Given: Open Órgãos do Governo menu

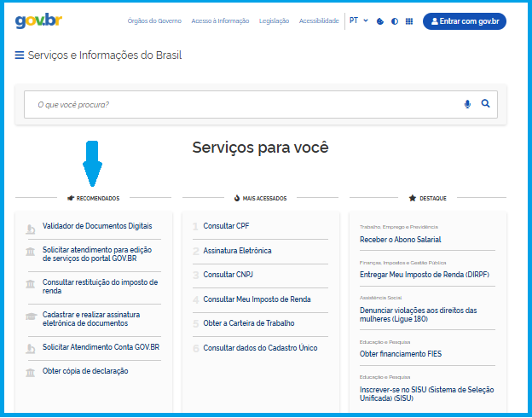Looking at the screenshot, I should [x=154, y=21].
